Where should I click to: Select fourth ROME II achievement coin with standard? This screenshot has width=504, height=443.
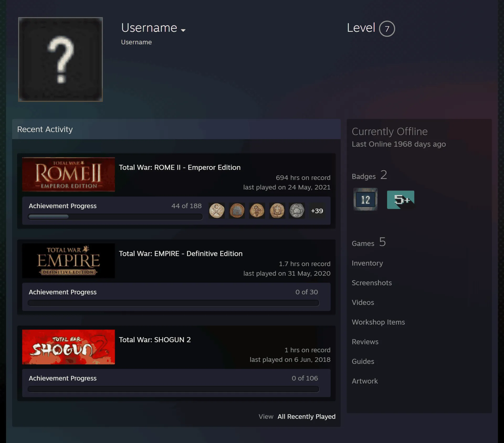click(277, 211)
